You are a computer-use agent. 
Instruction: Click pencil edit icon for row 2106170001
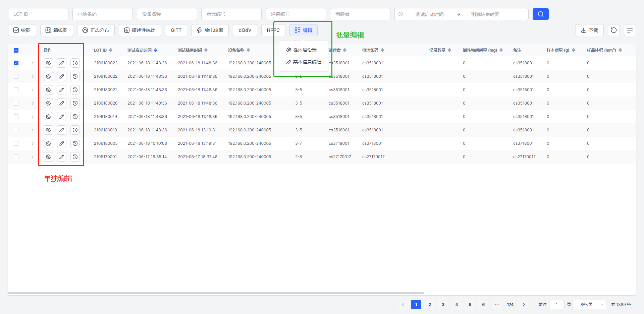[x=62, y=157]
